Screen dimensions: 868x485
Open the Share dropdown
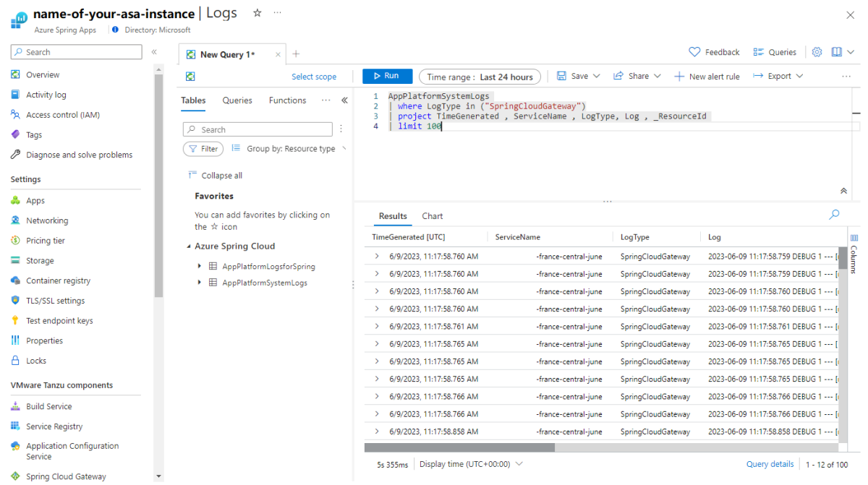pos(637,76)
